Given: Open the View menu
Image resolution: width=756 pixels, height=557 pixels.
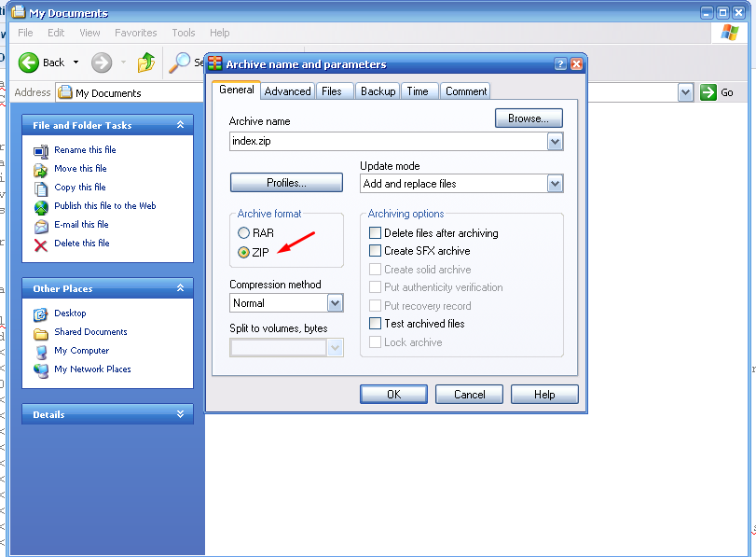Looking at the screenshot, I should 89,33.
